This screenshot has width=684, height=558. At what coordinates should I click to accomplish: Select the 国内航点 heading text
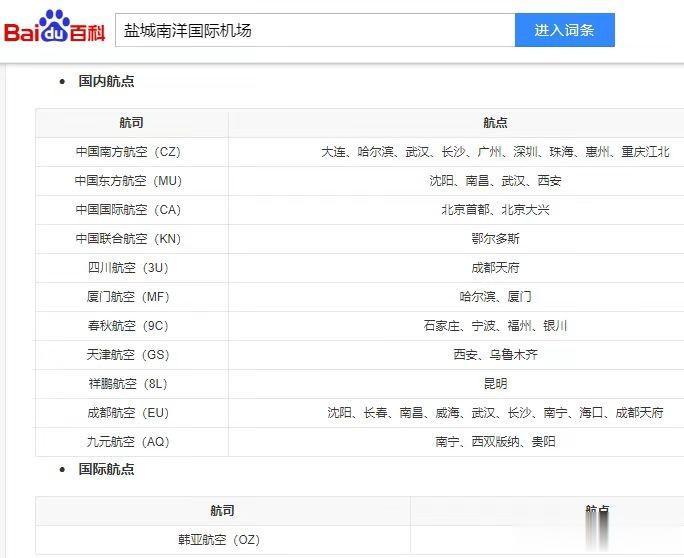tap(106, 81)
